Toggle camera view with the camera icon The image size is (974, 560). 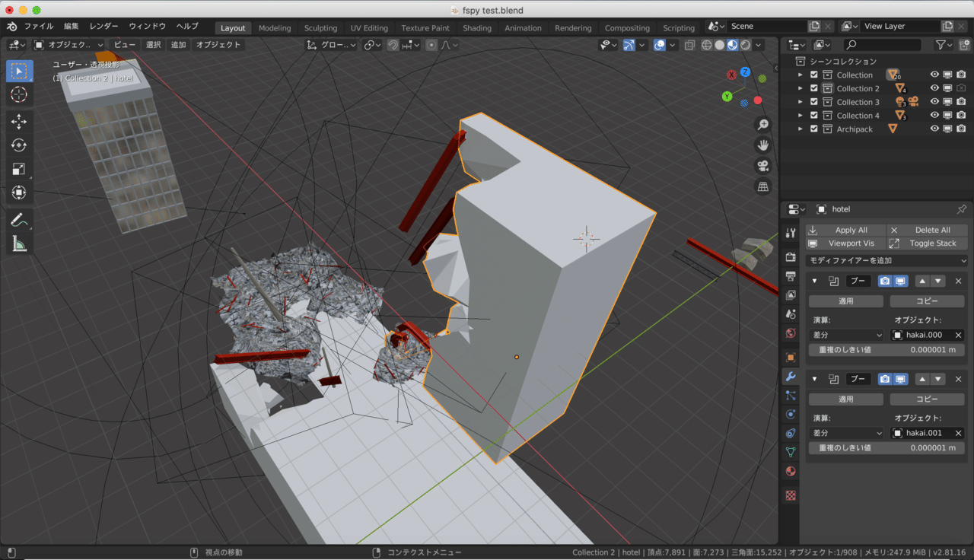pos(762,166)
